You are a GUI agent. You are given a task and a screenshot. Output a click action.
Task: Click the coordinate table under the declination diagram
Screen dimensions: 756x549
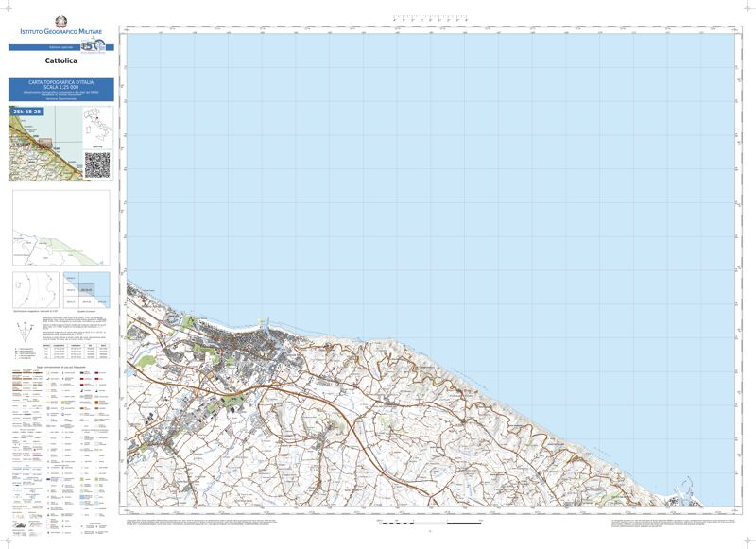coord(80,352)
